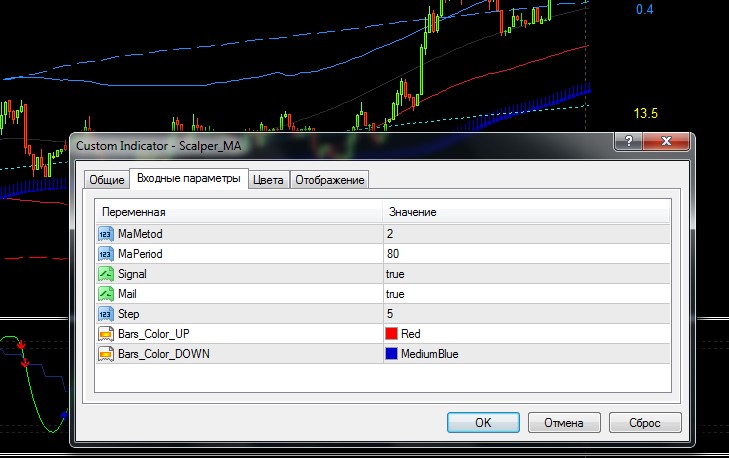The height and width of the screenshot is (458, 729).
Task: Pick the Red swatch for Bars_Color_UP
Action: tap(391, 334)
